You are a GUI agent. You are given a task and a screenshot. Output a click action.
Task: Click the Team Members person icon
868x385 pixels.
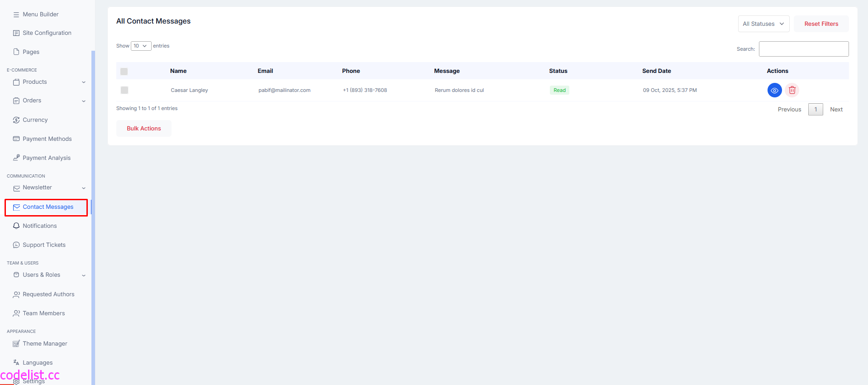coord(16,313)
